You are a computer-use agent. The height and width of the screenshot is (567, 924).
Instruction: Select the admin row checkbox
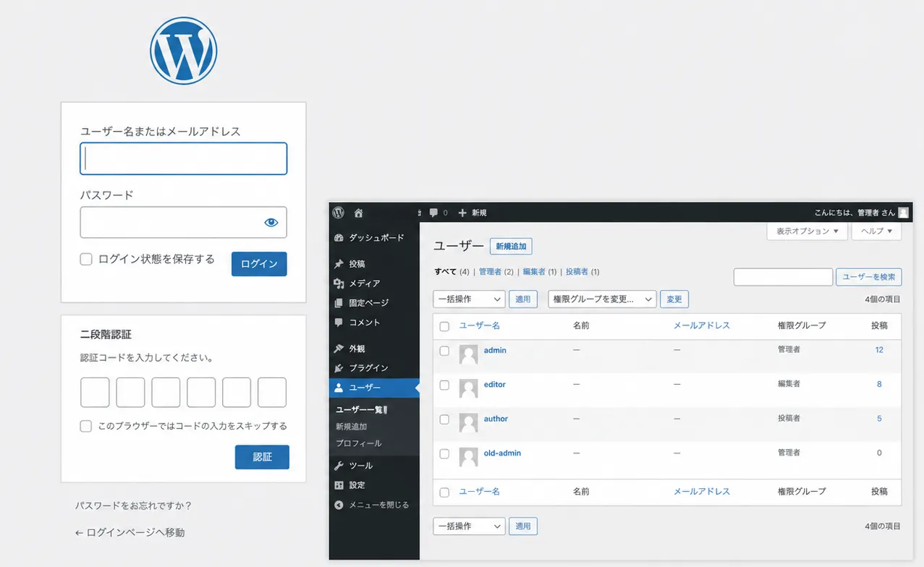tap(444, 351)
